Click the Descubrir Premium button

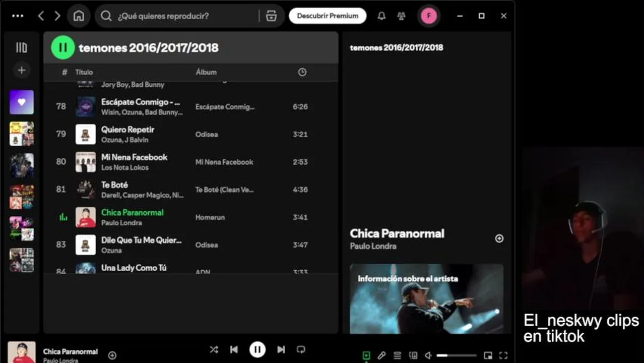pyautogui.click(x=328, y=16)
